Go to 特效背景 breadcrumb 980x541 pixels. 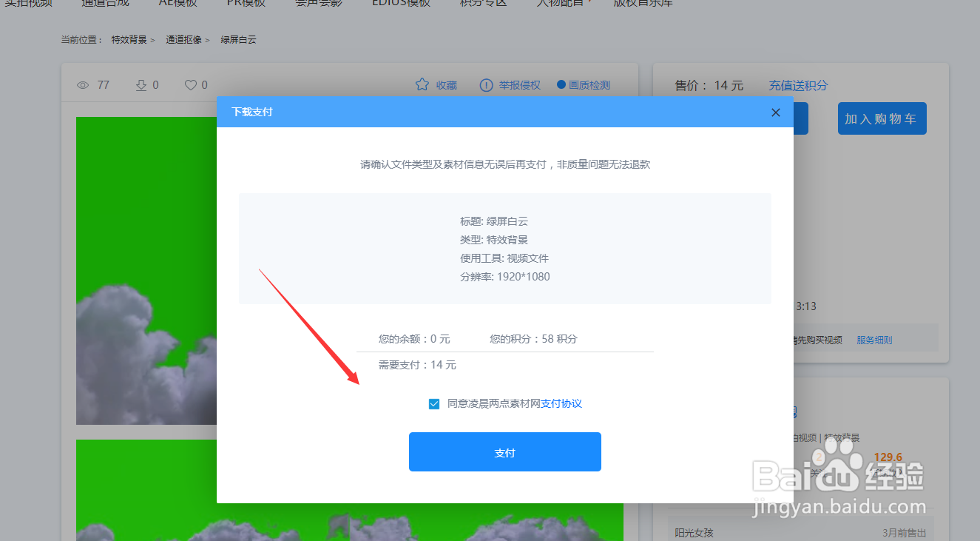point(129,40)
